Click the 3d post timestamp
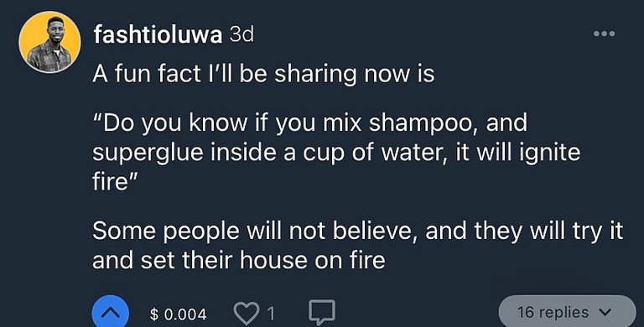This screenshot has width=644, height=327. point(241,34)
